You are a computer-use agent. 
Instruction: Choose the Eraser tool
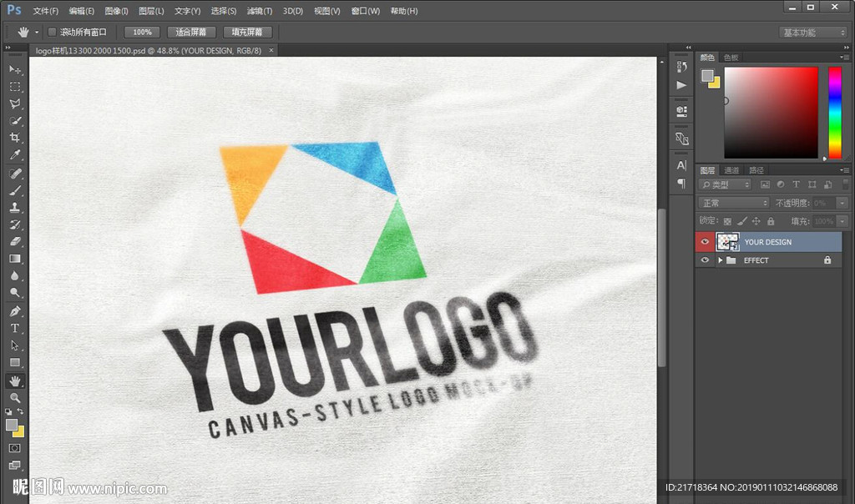pos(15,242)
